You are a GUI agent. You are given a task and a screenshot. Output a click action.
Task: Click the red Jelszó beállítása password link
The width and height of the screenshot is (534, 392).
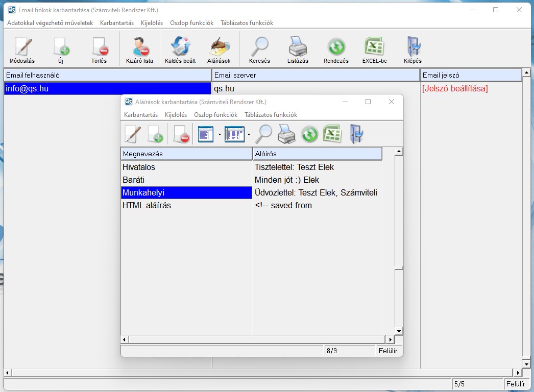pos(455,89)
